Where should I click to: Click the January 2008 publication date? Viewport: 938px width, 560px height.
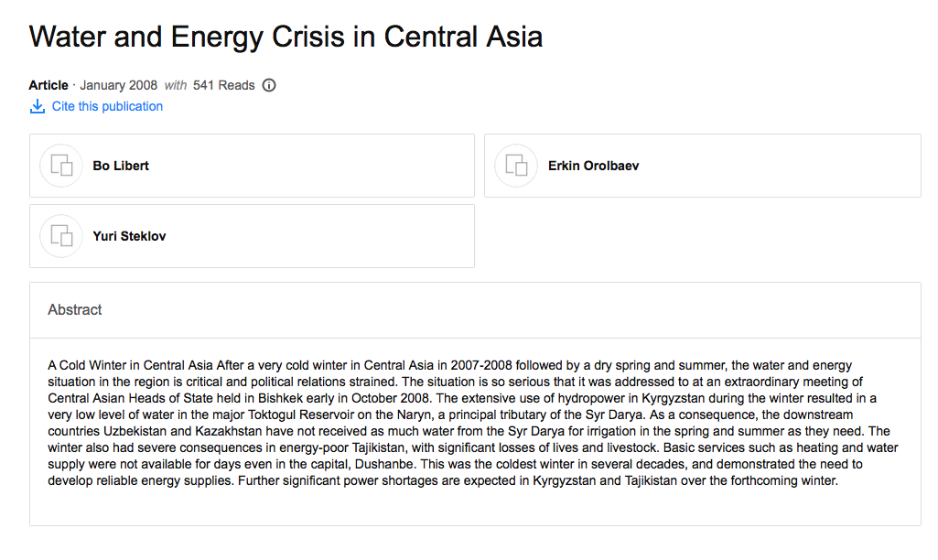coord(118,85)
